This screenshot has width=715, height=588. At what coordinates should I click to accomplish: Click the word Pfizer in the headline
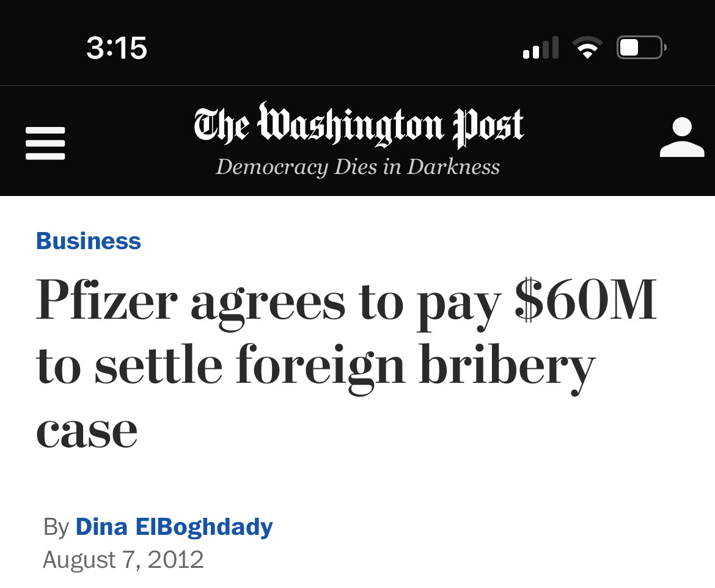tap(106, 300)
